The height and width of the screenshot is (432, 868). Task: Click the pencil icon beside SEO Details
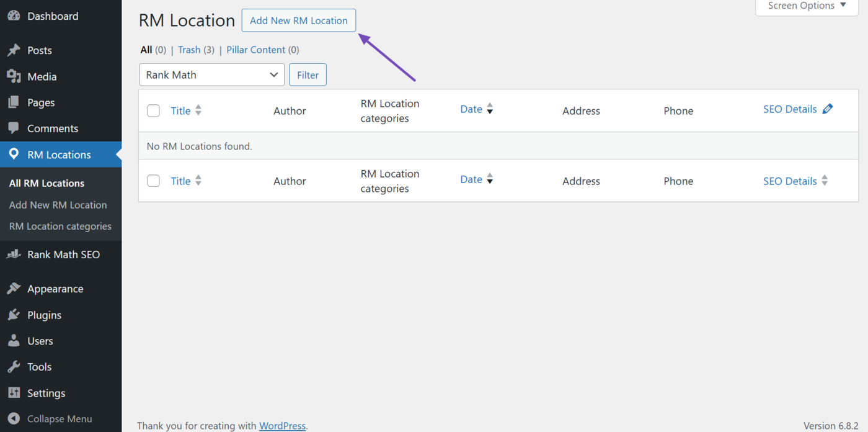point(828,109)
